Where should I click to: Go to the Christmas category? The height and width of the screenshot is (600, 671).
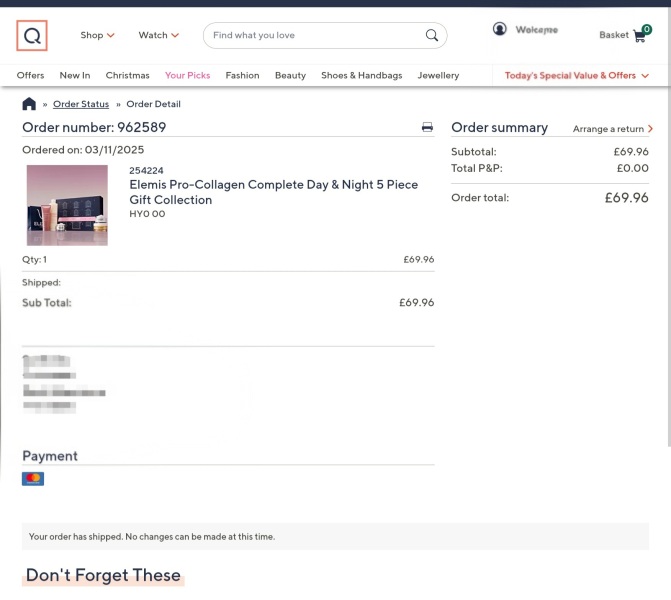(128, 75)
